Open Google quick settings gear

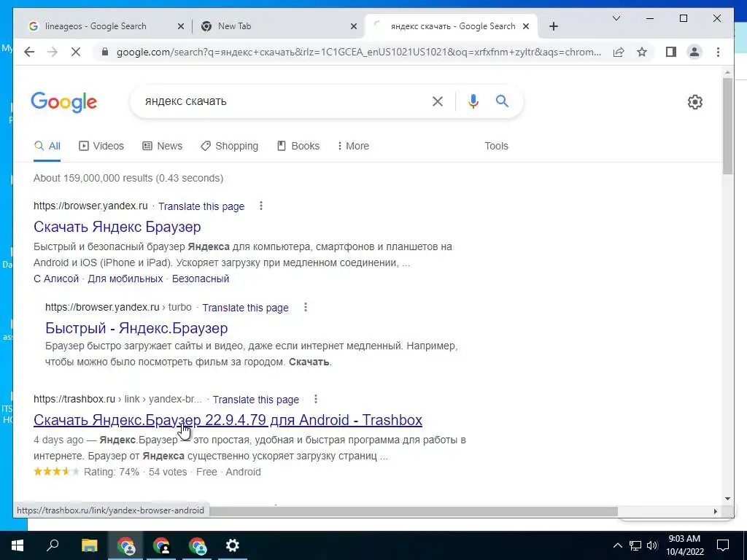point(694,102)
